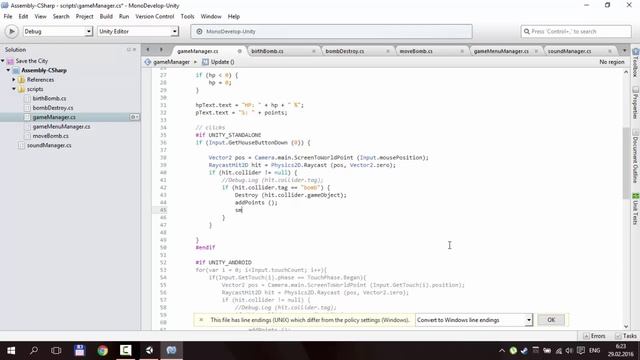640x360 pixels.
Task: Open the Errors pad
Action: (594, 336)
